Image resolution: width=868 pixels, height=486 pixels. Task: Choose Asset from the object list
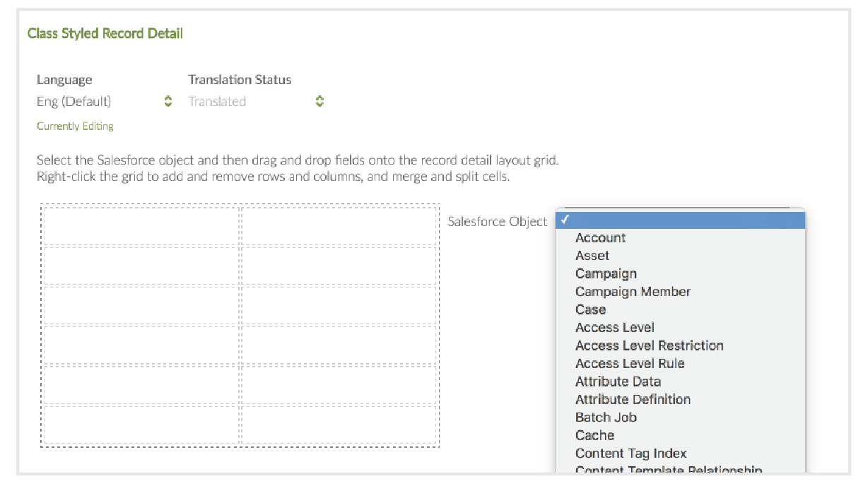(x=592, y=256)
